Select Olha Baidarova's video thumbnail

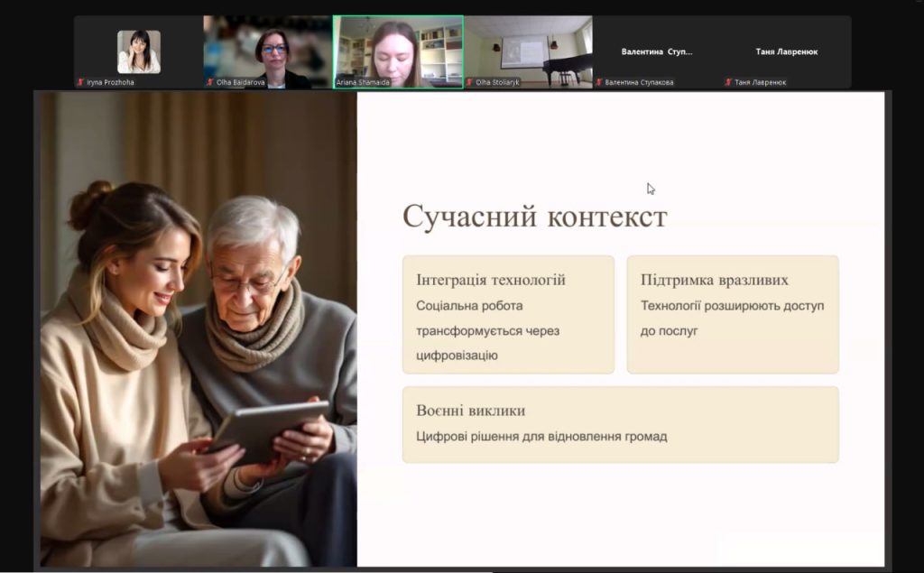click(268, 50)
